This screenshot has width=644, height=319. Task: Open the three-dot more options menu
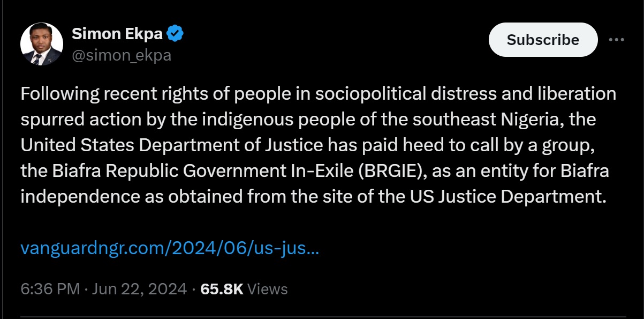(617, 40)
